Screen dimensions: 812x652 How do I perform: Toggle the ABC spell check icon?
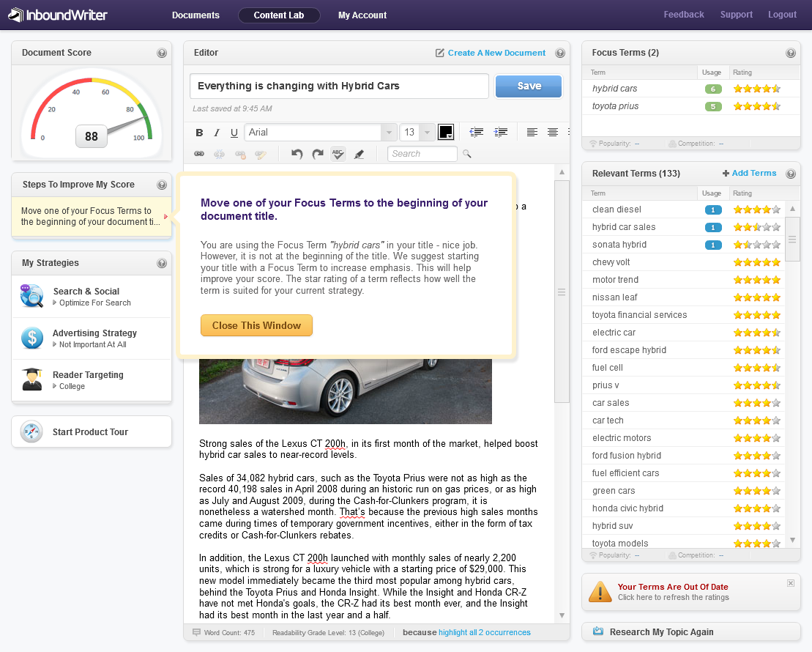pyautogui.click(x=338, y=154)
